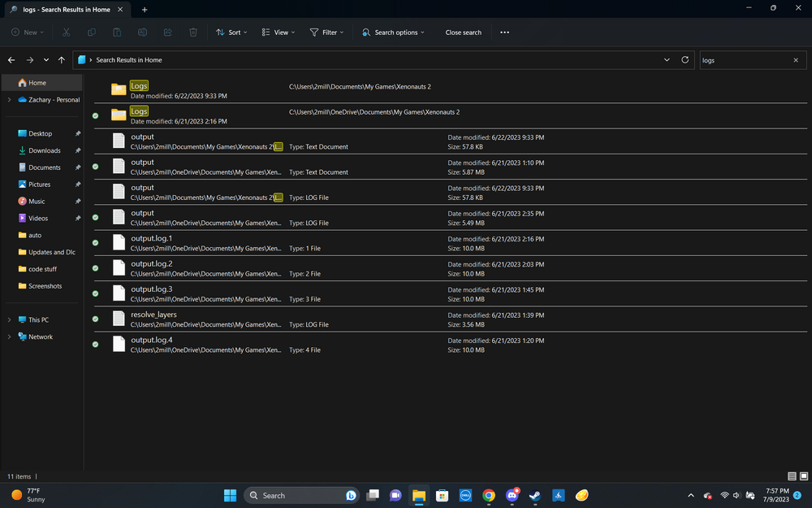Image resolution: width=812 pixels, height=508 pixels.
Task: Open the Filter dropdown
Action: (x=326, y=33)
